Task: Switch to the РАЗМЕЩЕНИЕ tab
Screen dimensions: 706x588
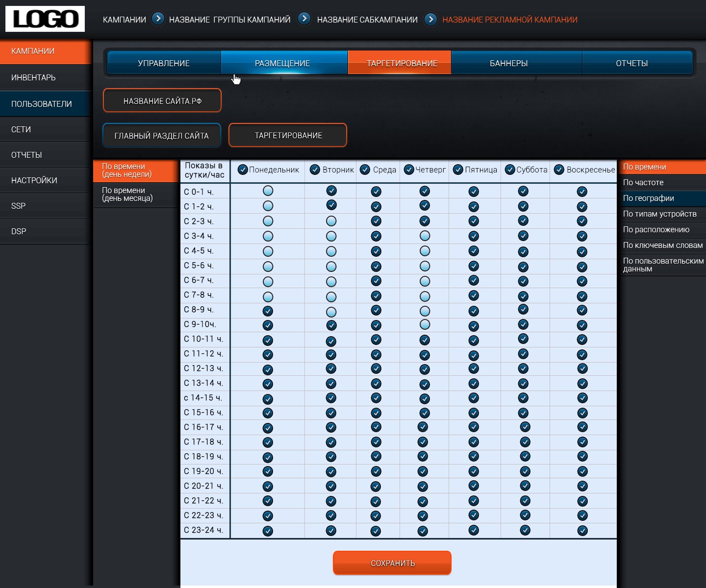Action: point(284,63)
